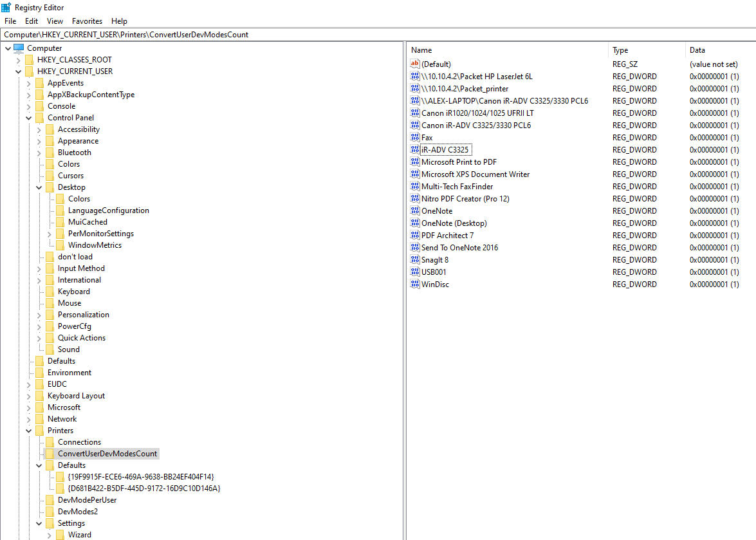Click the Data column header
This screenshot has height=540, width=756.
[721, 50]
